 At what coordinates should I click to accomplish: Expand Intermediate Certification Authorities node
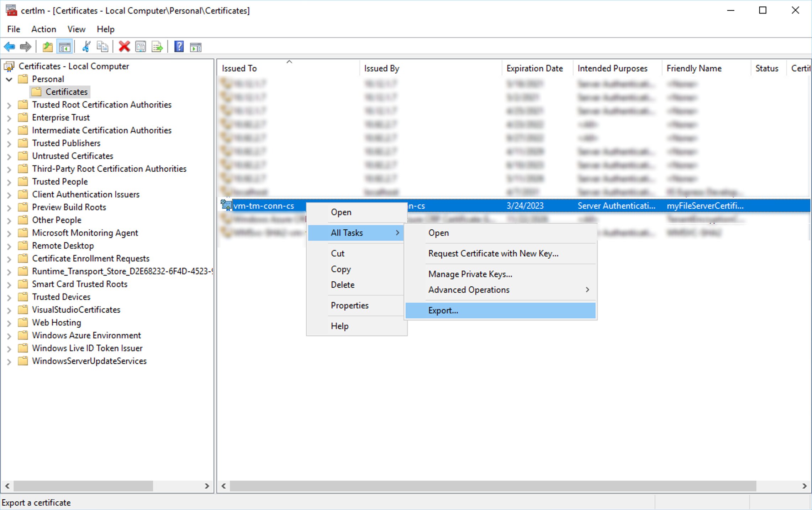(9, 131)
